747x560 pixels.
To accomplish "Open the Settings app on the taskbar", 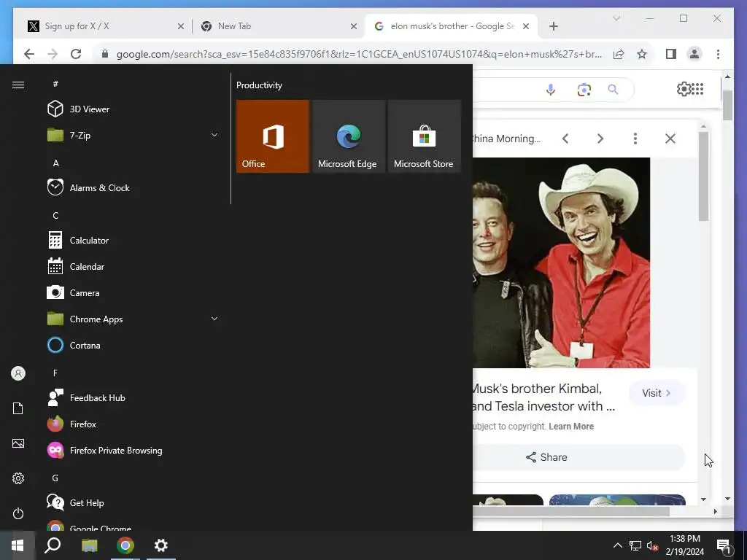I will coord(161,545).
